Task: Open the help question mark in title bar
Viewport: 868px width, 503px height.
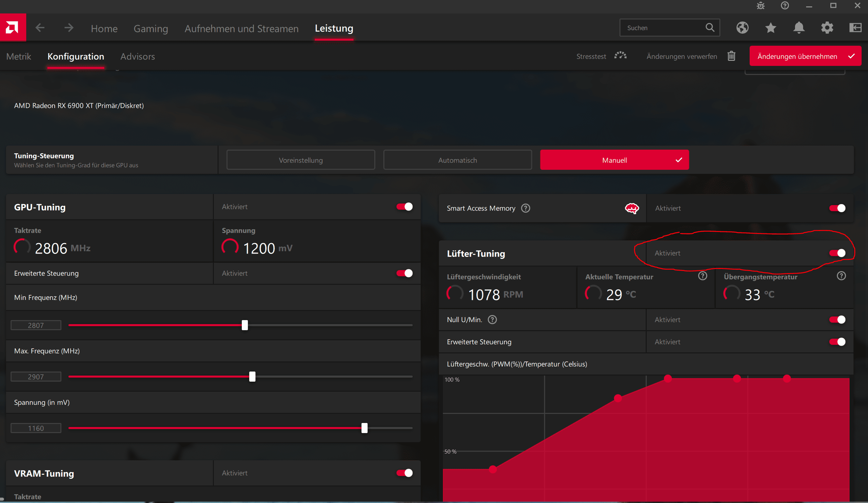Action: pyautogui.click(x=785, y=6)
